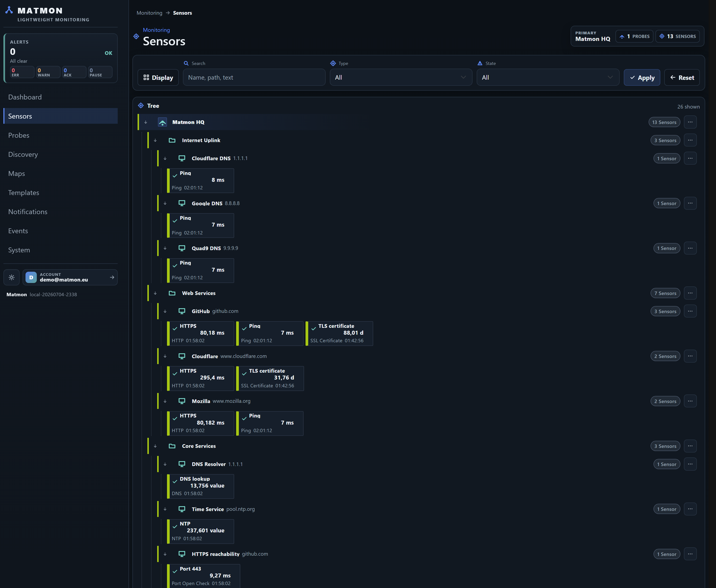
Task: Click the Matmon HQ probe icon
Action: click(x=162, y=122)
